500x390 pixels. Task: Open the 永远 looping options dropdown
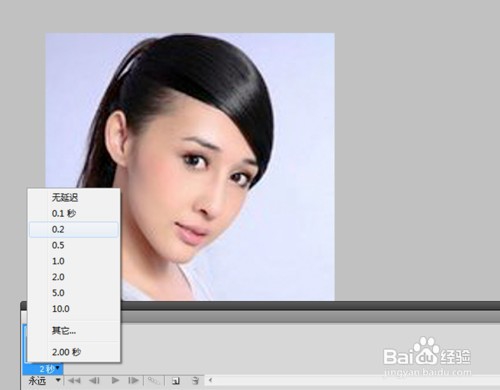[x=44, y=380]
